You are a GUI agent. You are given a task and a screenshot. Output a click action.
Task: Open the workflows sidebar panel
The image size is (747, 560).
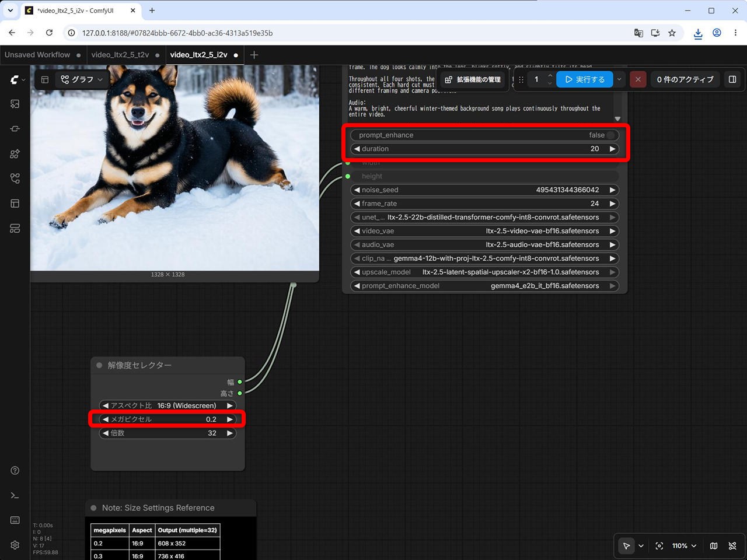15,178
